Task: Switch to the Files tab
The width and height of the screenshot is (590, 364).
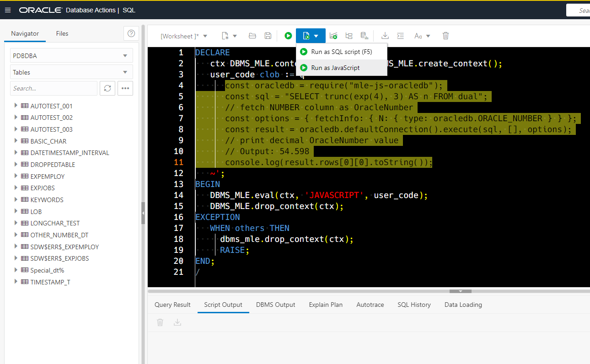Action: click(x=62, y=33)
